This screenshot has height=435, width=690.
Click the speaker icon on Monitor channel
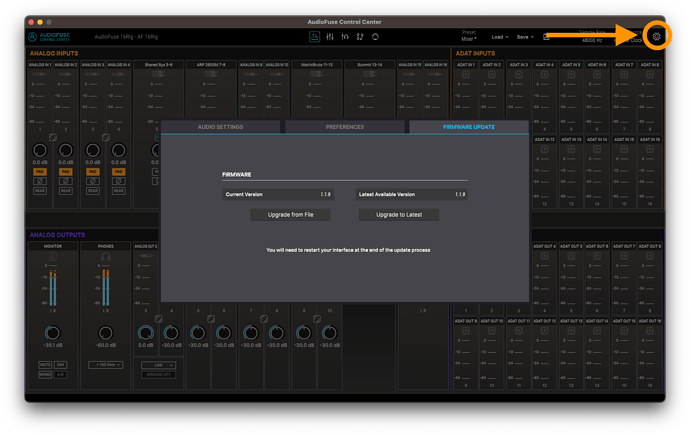tap(53, 256)
